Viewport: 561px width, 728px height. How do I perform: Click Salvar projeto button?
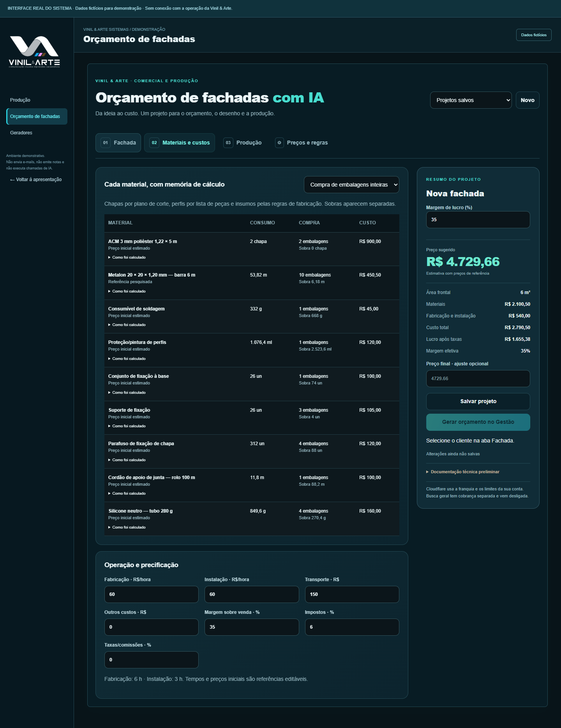click(x=478, y=401)
